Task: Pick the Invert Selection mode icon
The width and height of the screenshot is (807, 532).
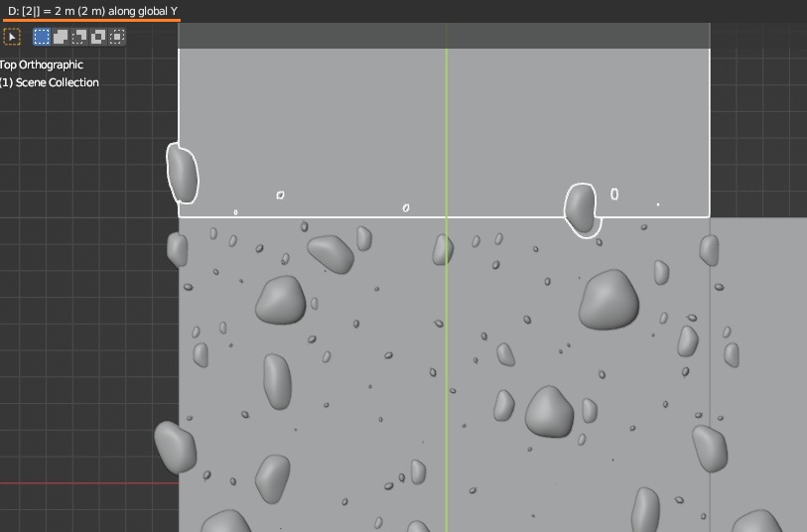Action: [98, 37]
